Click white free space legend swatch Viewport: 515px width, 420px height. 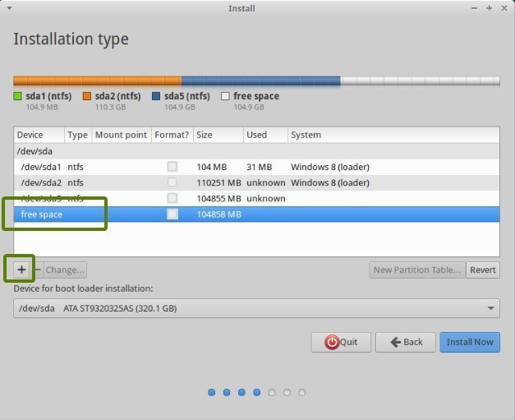pos(225,96)
